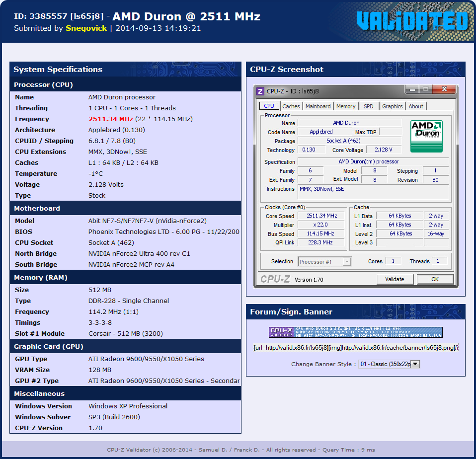Image resolution: width=476 pixels, height=459 pixels.
Task: Click the Instructions MMX, 3DNow!, SSE field
Action: [373, 192]
